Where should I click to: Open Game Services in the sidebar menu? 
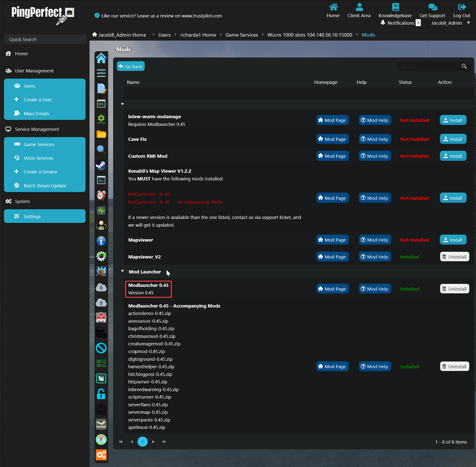(39, 144)
